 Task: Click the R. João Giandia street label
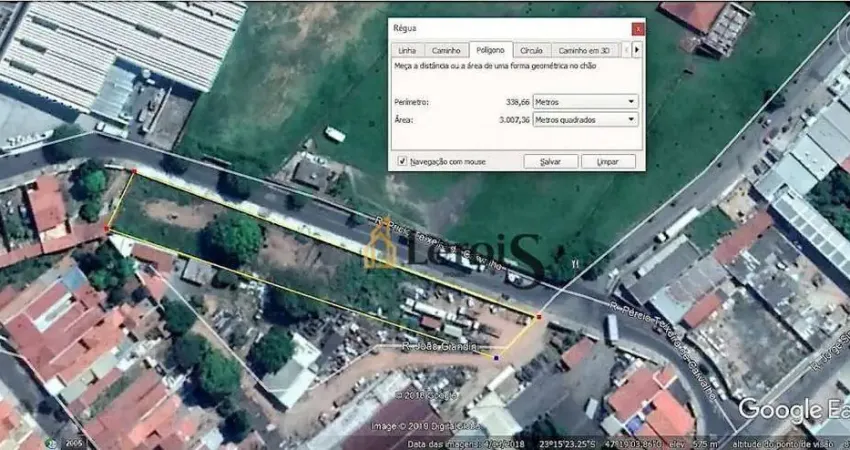[x=440, y=346]
